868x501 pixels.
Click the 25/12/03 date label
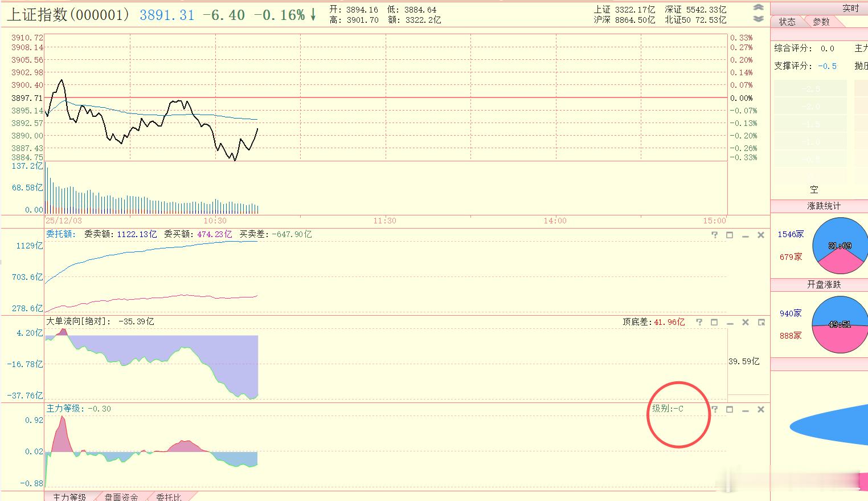(x=64, y=221)
